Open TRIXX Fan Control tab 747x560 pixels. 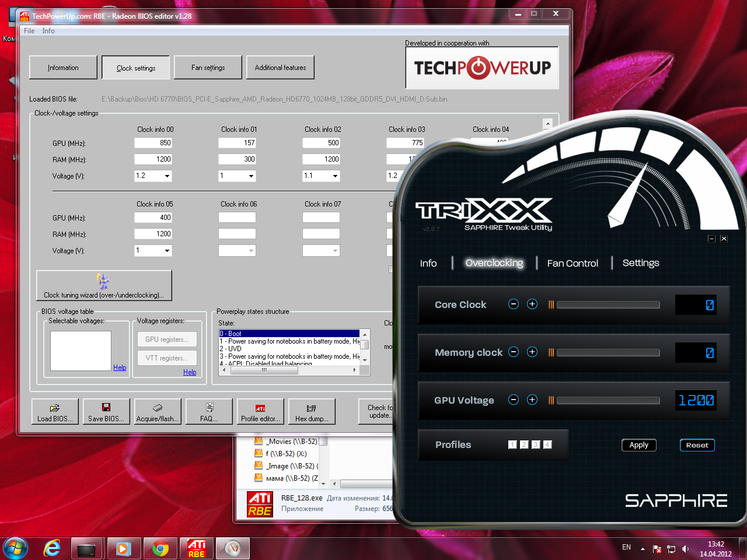[573, 263]
